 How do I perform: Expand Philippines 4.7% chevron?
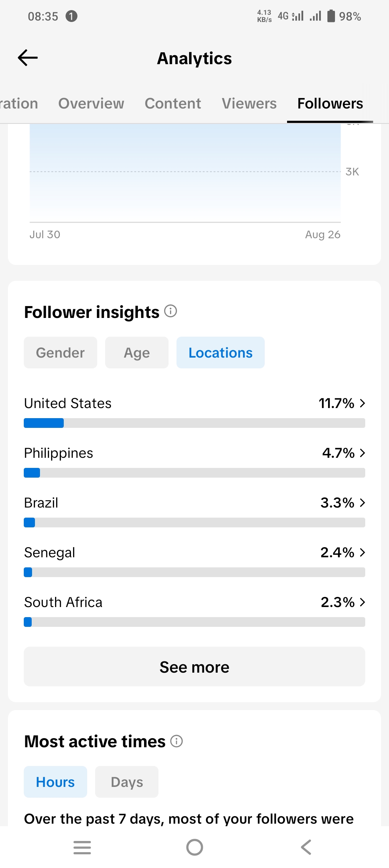tap(362, 453)
